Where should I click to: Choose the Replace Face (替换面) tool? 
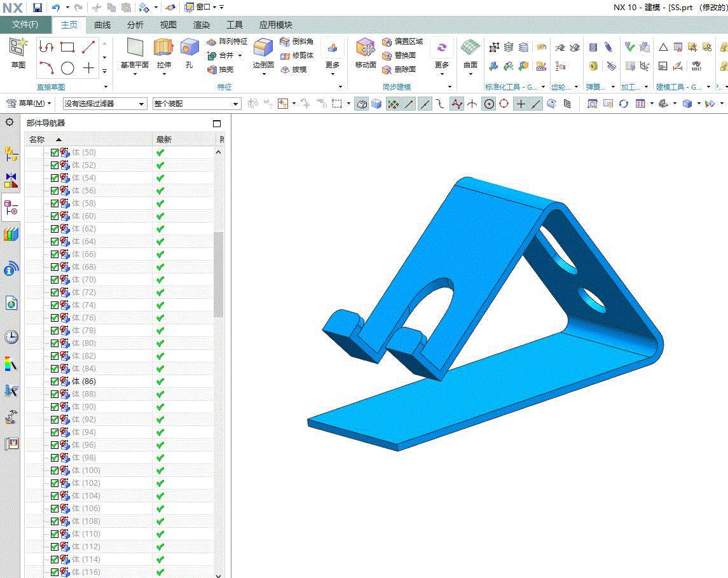click(399, 55)
